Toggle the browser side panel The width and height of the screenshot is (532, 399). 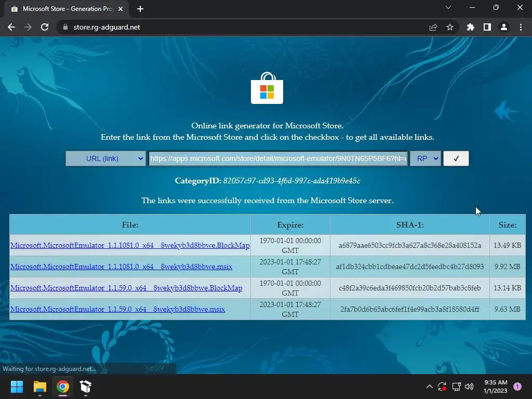[487, 27]
